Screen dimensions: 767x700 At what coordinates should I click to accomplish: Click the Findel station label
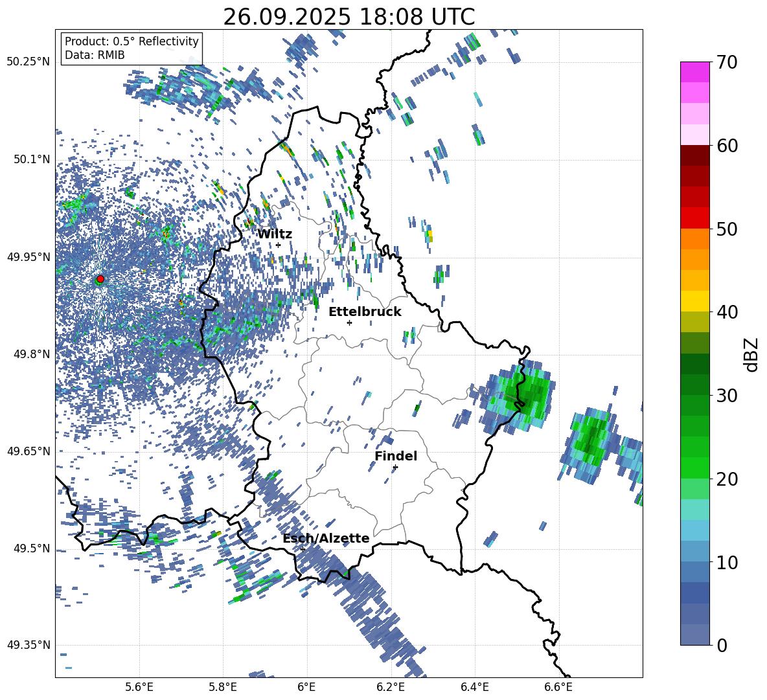pyautogui.click(x=396, y=456)
